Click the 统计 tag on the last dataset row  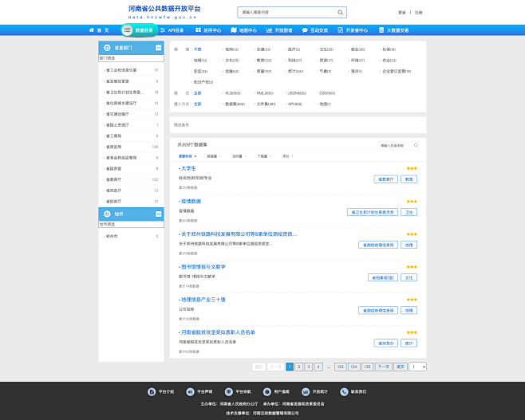pos(409,343)
